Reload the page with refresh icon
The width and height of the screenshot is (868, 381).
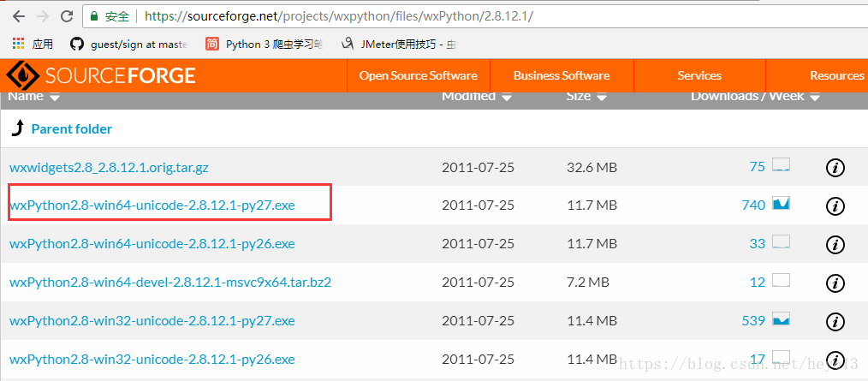67,16
